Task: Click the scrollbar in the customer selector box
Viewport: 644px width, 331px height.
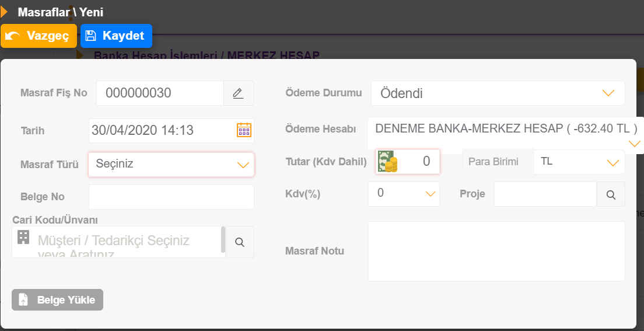Action: [223, 239]
